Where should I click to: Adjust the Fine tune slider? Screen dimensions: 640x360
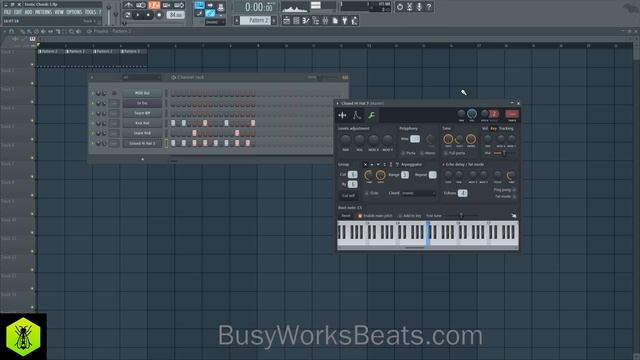pyautogui.click(x=461, y=216)
